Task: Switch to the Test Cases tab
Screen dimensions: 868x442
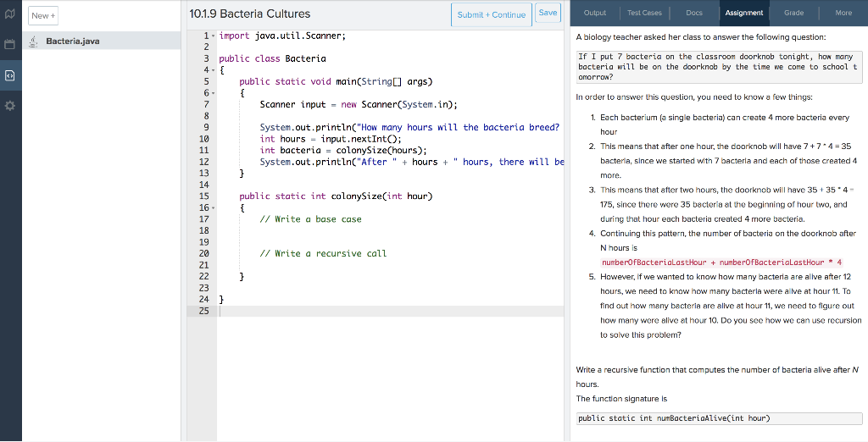Action: click(644, 13)
